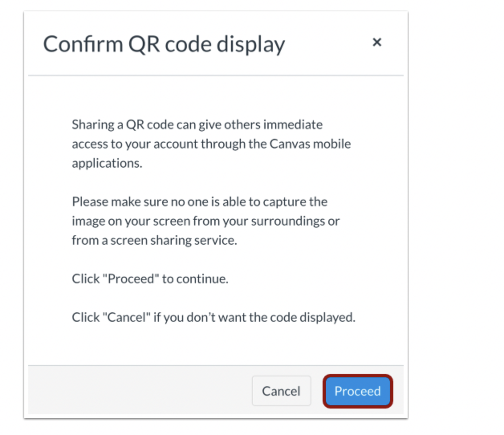504x435 pixels.
Task: Click the 'Click "Cancel" if you don't want' line
Action: [213, 317]
